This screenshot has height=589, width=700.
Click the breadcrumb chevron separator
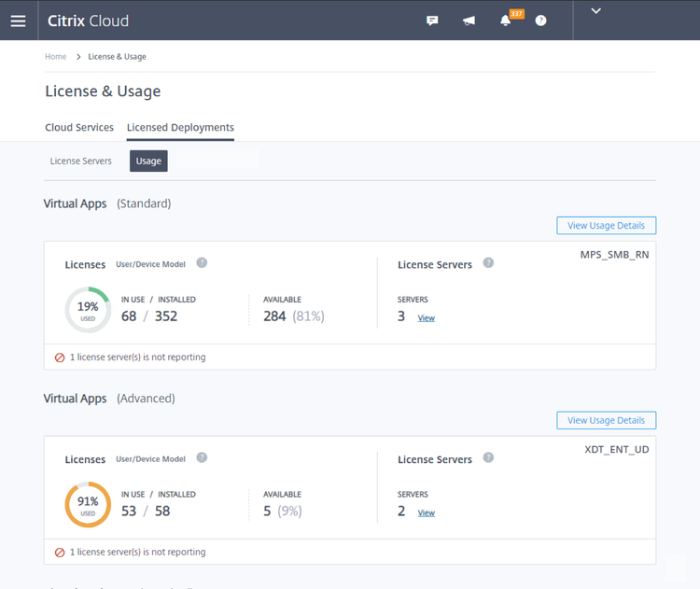pyautogui.click(x=78, y=57)
